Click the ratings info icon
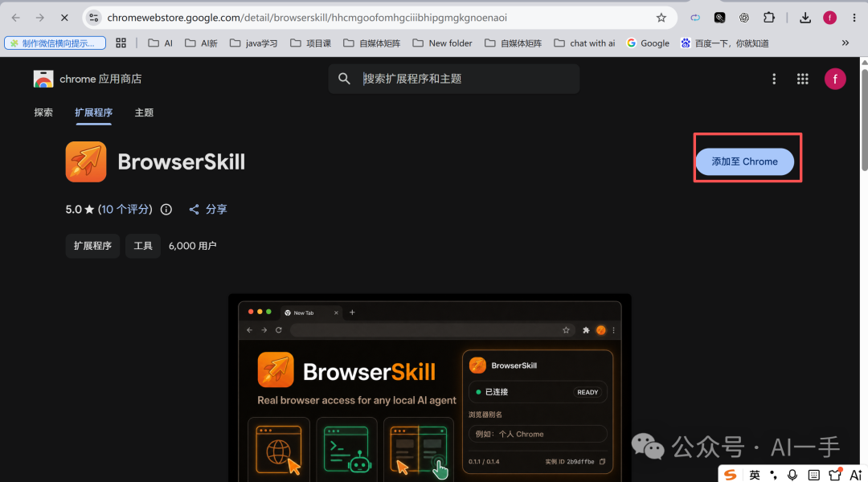 [x=166, y=209]
